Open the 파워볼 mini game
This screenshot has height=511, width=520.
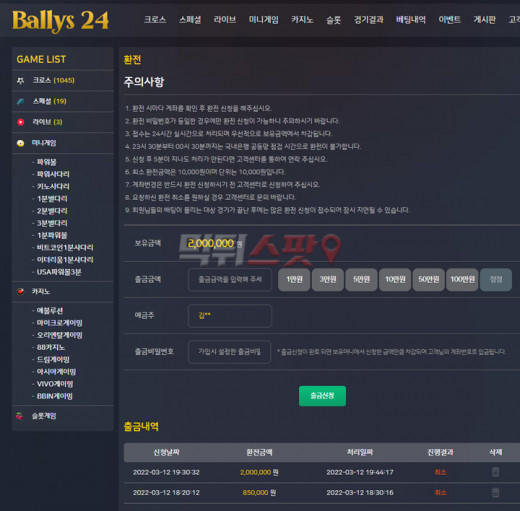coord(47,162)
